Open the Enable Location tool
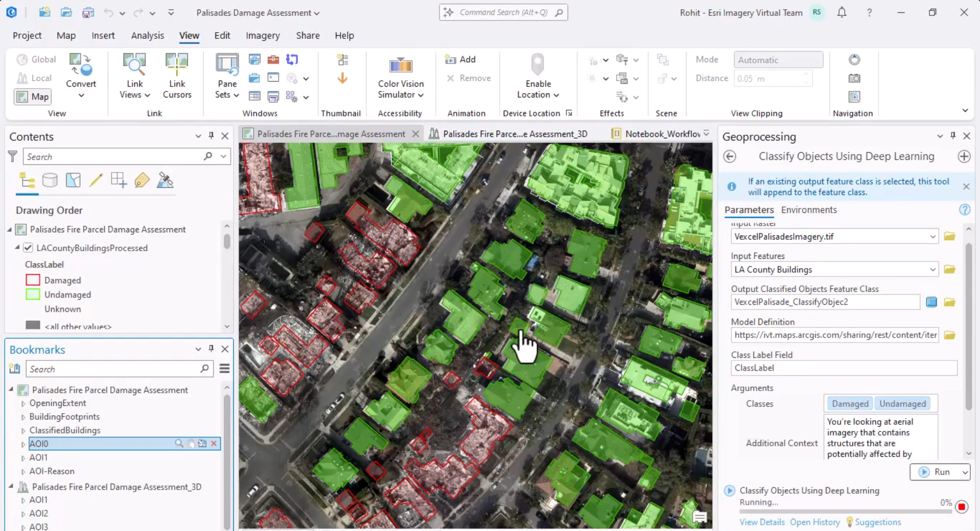 click(x=537, y=77)
